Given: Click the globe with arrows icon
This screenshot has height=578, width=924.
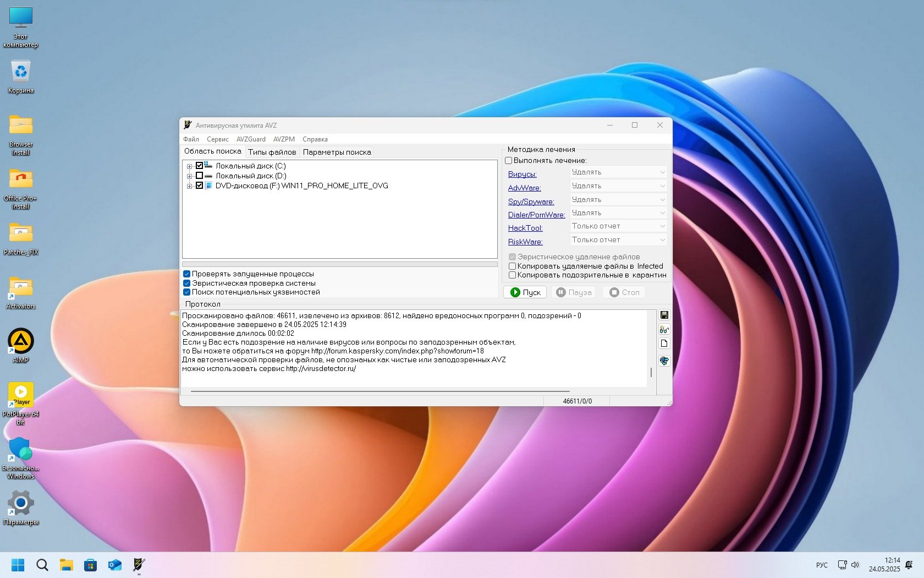Looking at the screenshot, I should 664,361.
